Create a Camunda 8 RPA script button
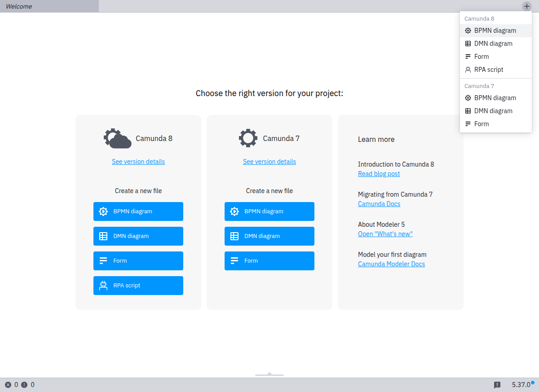The image size is (539, 392). click(138, 286)
